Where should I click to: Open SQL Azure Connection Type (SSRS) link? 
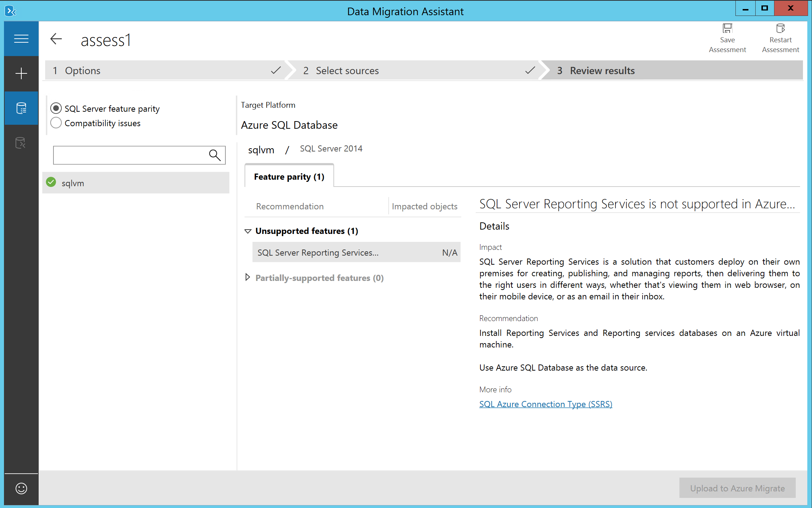tap(546, 404)
